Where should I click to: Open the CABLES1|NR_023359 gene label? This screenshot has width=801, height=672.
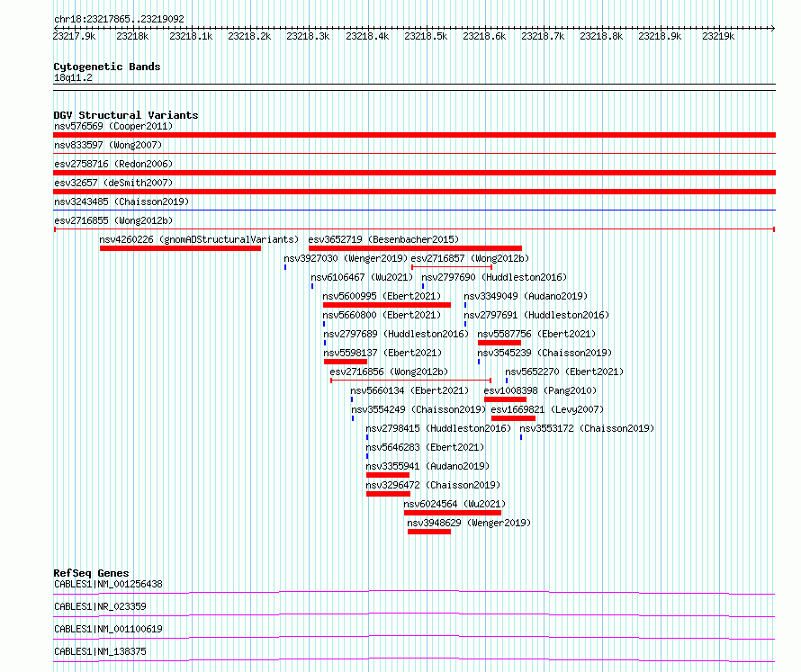pos(100,606)
